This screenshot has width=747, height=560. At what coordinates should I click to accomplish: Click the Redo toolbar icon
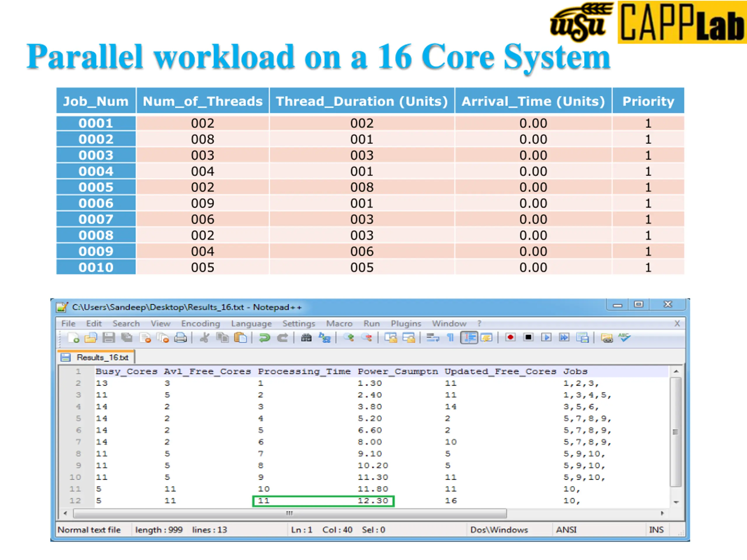[x=282, y=337]
